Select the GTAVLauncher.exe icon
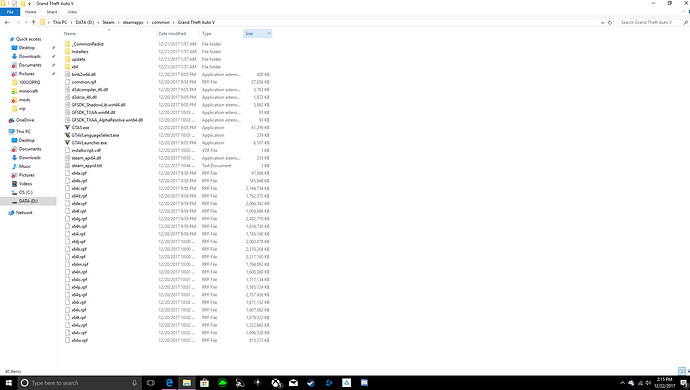 [x=67, y=143]
